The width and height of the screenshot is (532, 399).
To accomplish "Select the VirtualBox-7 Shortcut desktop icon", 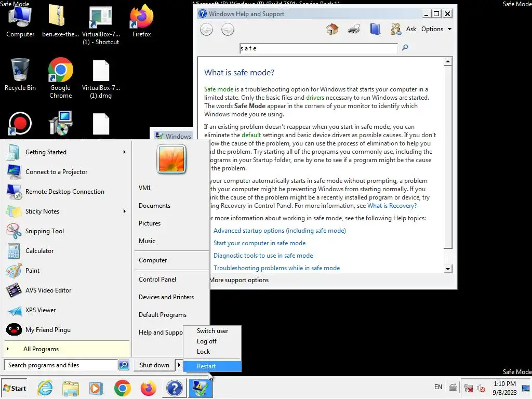I will [101, 25].
